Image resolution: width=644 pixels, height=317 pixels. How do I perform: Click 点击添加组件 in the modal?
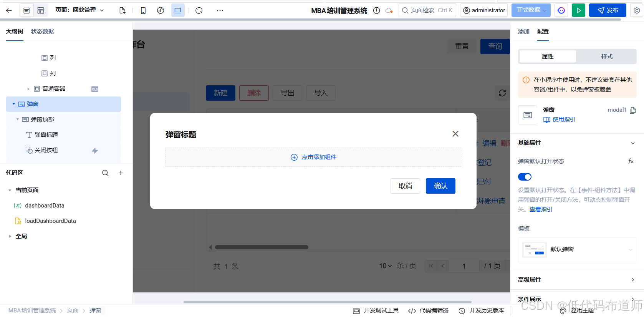pyautogui.click(x=313, y=157)
